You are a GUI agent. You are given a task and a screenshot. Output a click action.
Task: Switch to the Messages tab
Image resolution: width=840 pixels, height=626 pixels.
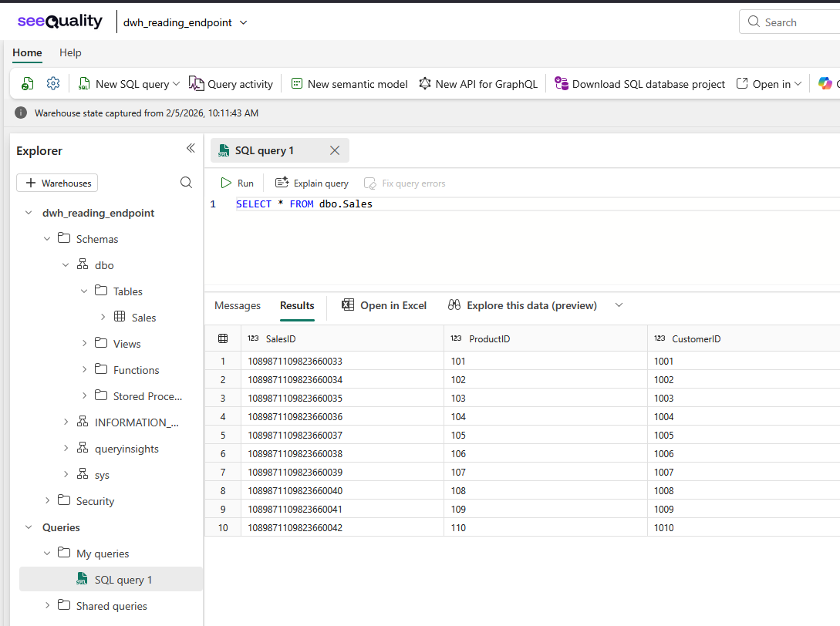[238, 305]
